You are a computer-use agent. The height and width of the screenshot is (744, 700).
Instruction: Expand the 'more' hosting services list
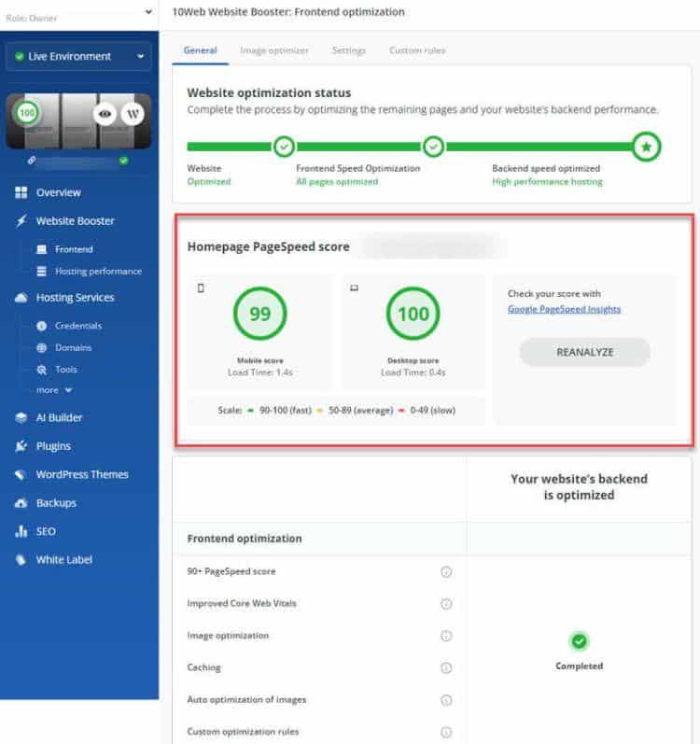pyautogui.click(x=54, y=390)
